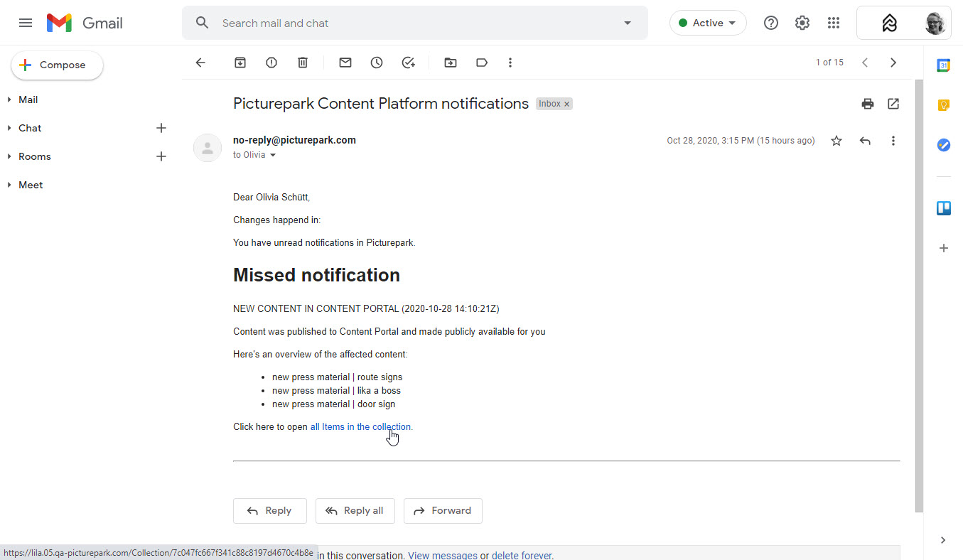The image size is (963, 560).
Task: Click the Reply all button
Action: point(355,510)
